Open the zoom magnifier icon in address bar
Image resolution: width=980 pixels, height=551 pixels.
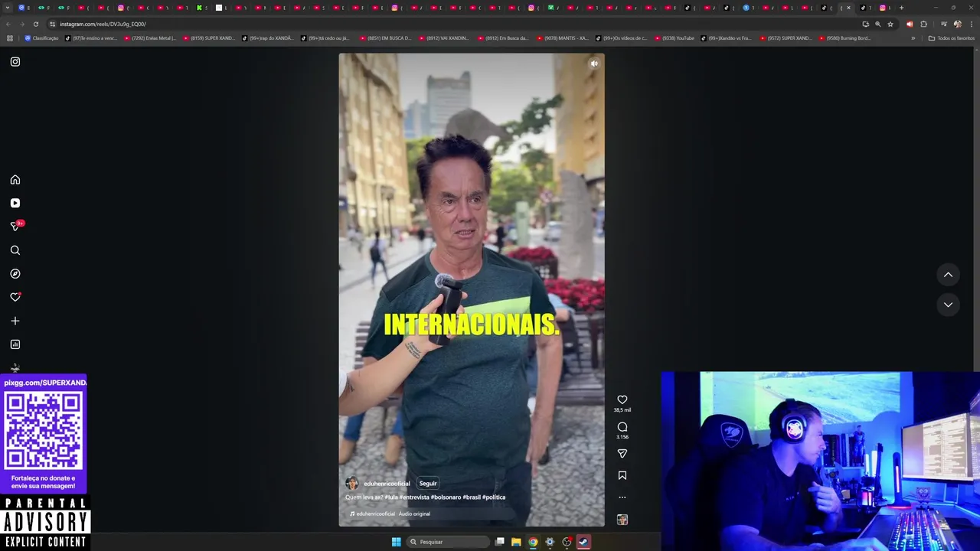877,24
